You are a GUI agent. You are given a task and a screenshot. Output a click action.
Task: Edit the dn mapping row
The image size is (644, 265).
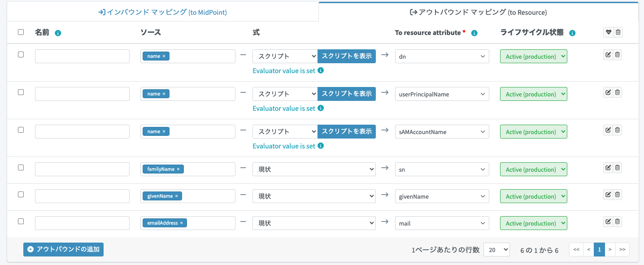[608, 54]
